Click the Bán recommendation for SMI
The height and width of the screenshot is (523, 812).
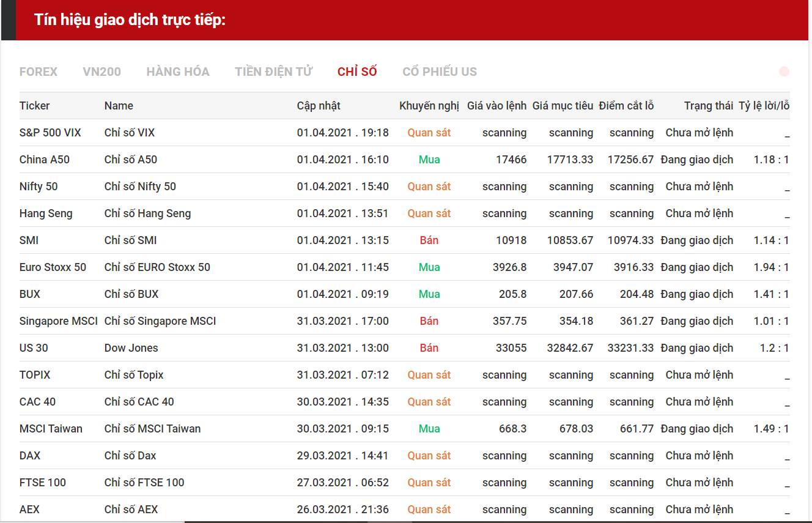coord(429,240)
